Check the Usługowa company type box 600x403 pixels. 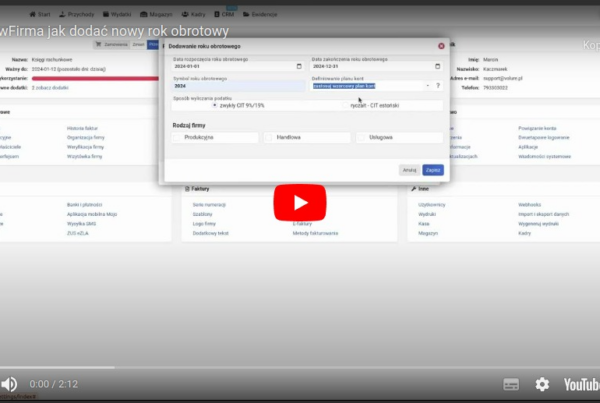point(362,137)
